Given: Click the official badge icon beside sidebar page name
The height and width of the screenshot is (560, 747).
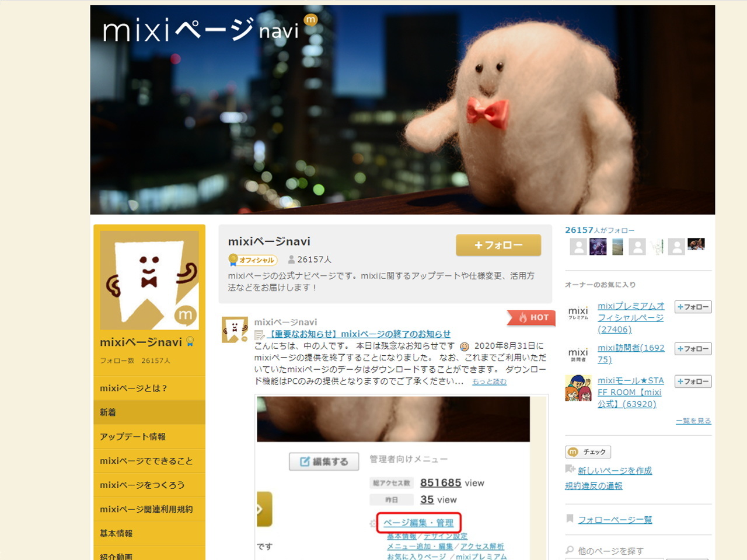Looking at the screenshot, I should (x=190, y=342).
